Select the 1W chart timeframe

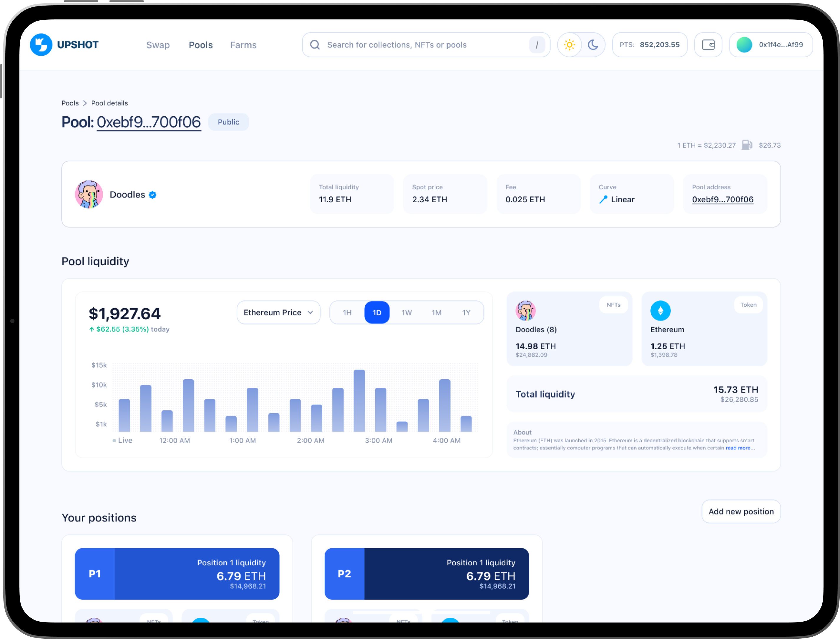pos(406,313)
